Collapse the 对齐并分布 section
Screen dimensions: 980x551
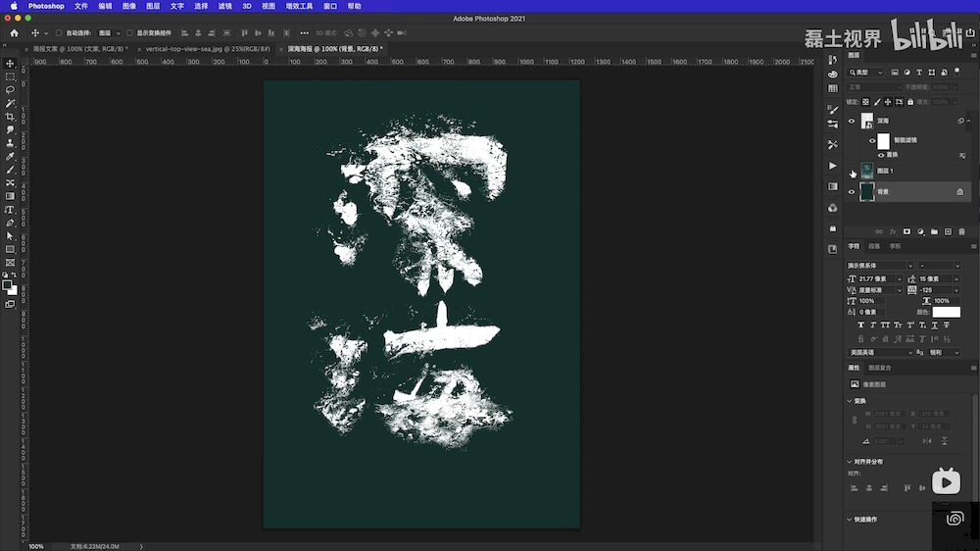850,461
